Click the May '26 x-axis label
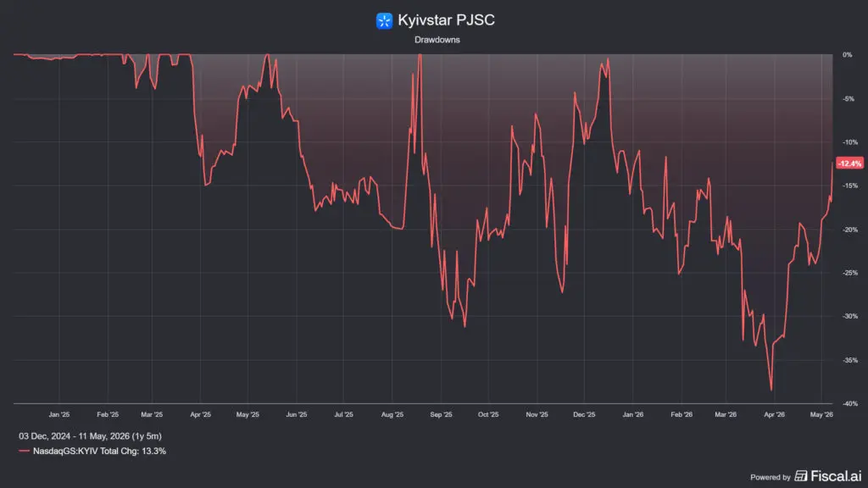This screenshot has width=868, height=488. [821, 414]
